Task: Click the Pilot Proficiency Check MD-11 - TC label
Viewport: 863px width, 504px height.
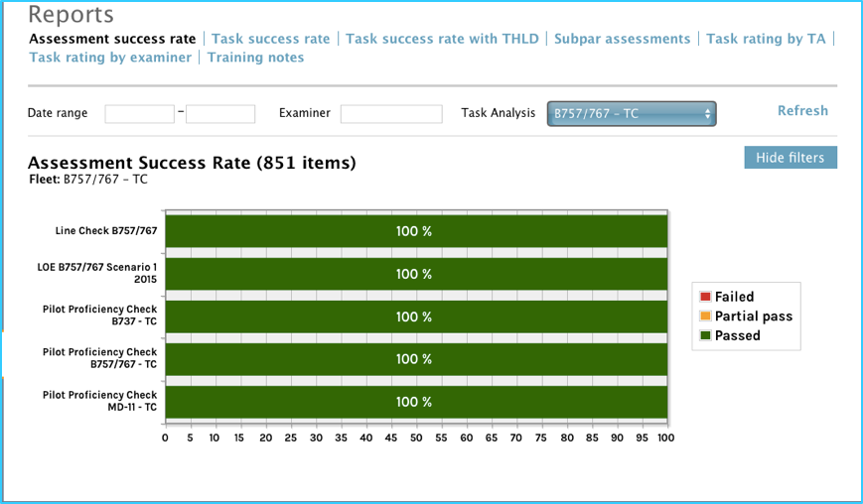Action: pos(99,401)
